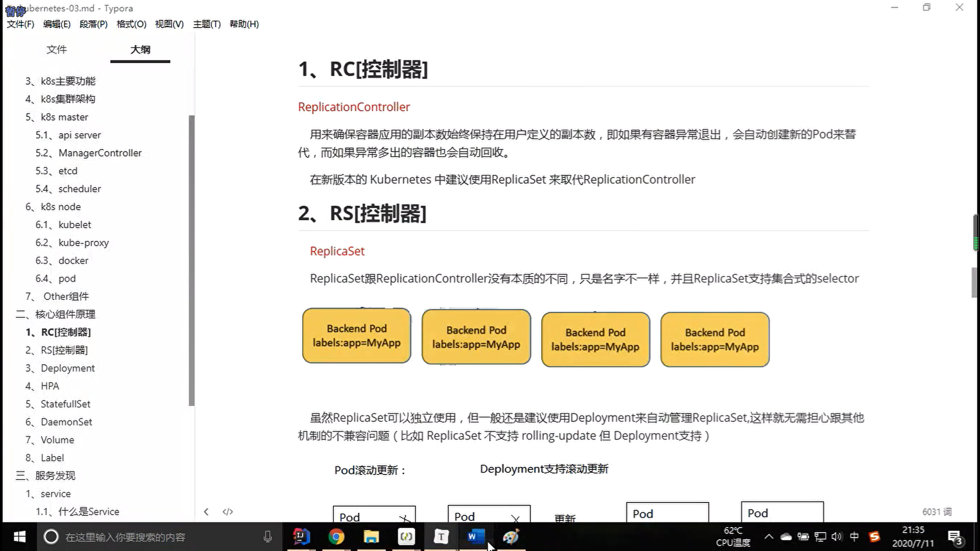This screenshot has height=551, width=980.
Task: Click the Paint palette taskbar icon
Action: 510,537
